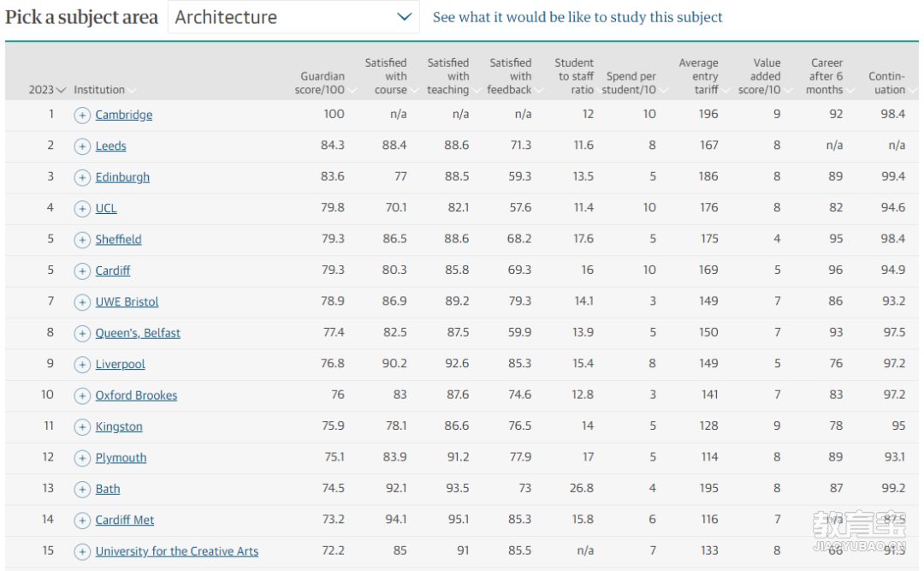Screen dimensions: 924x571
Task: Open the Sheffield institution link
Action: pos(118,240)
